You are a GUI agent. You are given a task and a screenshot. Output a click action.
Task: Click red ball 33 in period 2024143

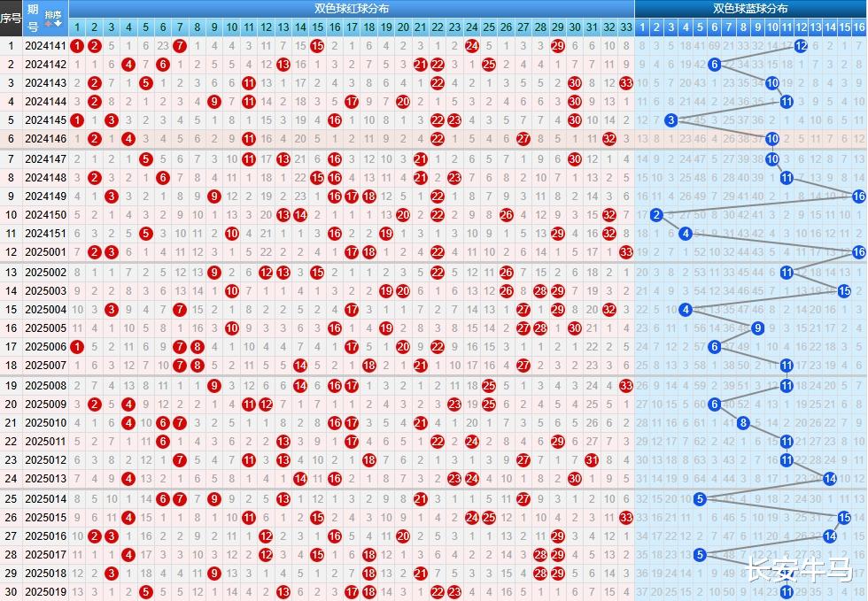point(626,83)
